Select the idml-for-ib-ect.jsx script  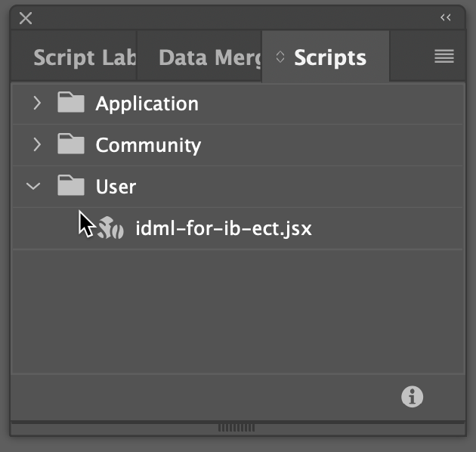click(x=223, y=228)
